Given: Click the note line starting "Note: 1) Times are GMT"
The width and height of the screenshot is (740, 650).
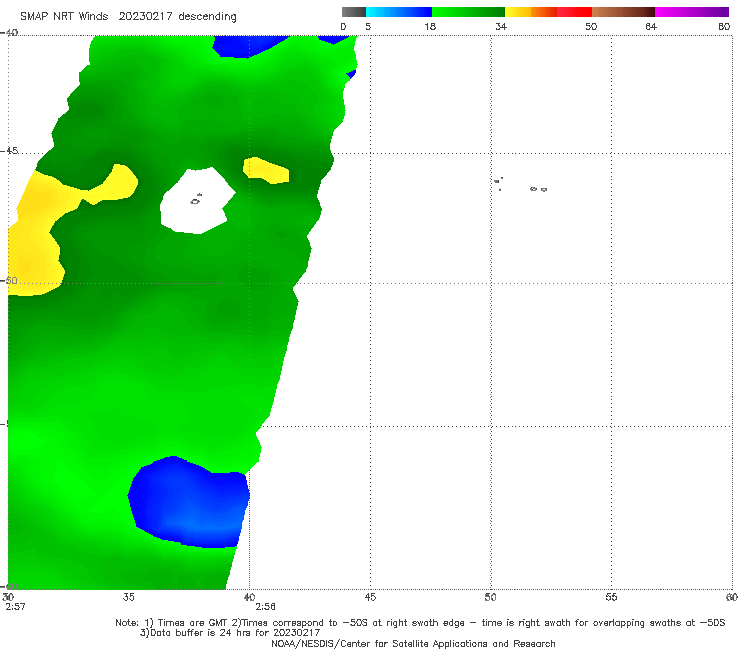Looking at the screenshot, I should point(420,623).
